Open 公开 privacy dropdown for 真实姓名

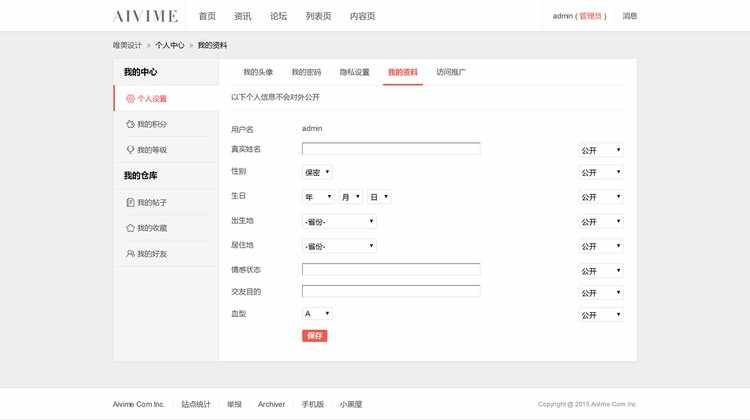pyautogui.click(x=600, y=150)
